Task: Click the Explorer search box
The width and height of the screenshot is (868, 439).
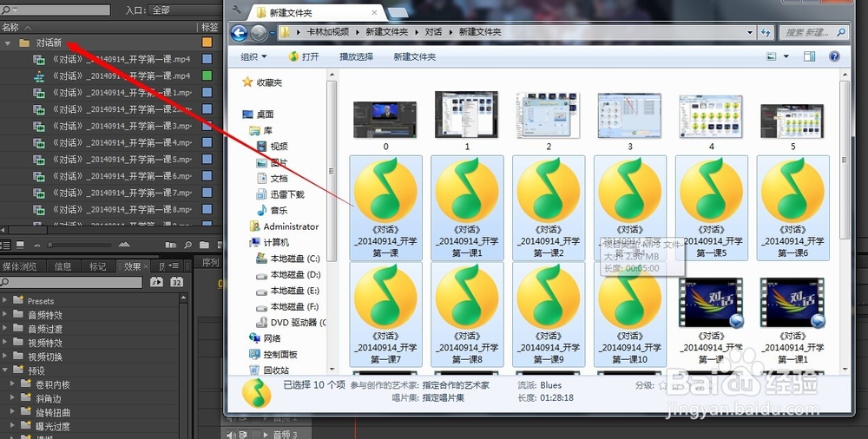Action: pos(813,33)
